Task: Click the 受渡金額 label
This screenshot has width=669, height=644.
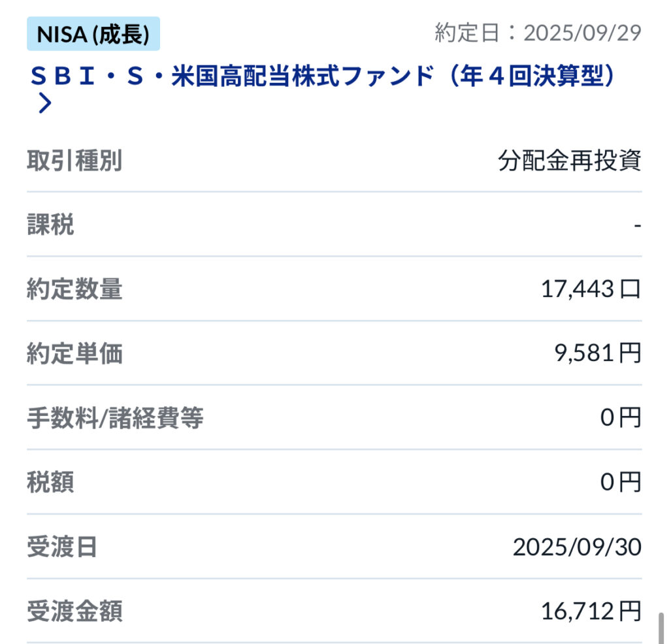Action: pyautogui.click(x=74, y=611)
